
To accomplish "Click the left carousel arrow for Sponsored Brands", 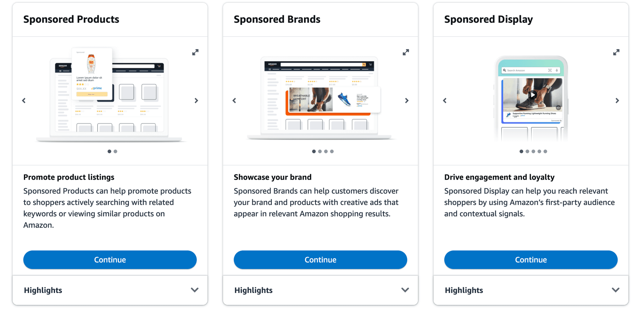I will tap(234, 100).
